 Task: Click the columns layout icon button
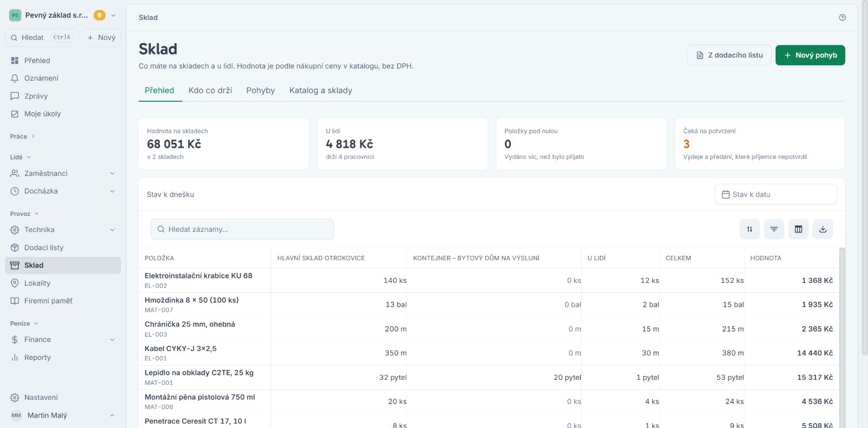[x=798, y=229]
